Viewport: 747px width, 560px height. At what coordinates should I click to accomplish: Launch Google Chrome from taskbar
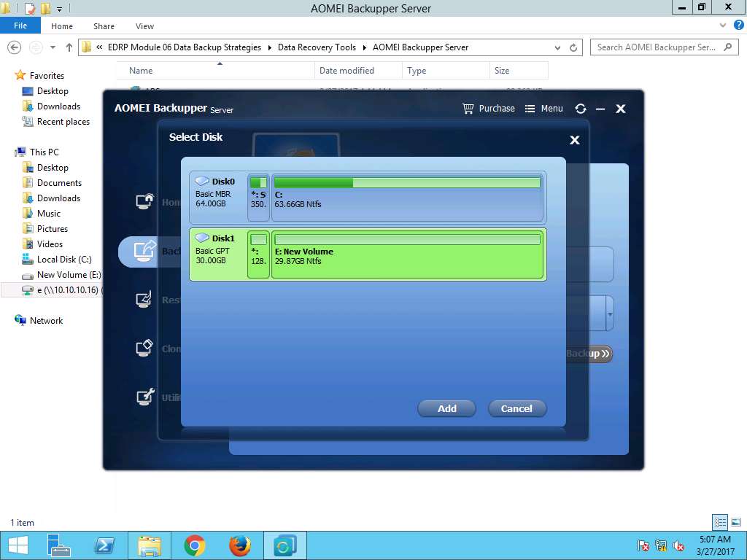click(194, 545)
